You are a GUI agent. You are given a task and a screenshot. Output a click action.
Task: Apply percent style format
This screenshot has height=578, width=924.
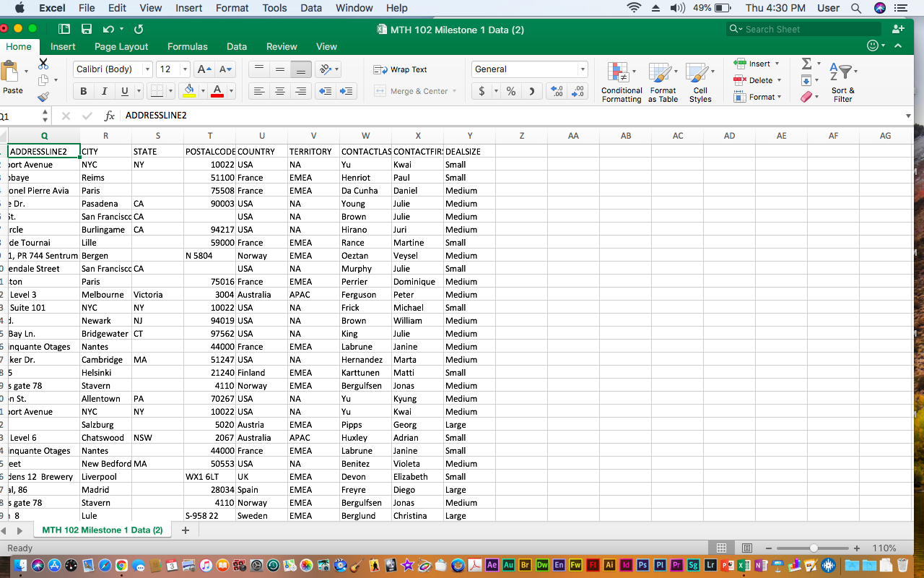(511, 91)
